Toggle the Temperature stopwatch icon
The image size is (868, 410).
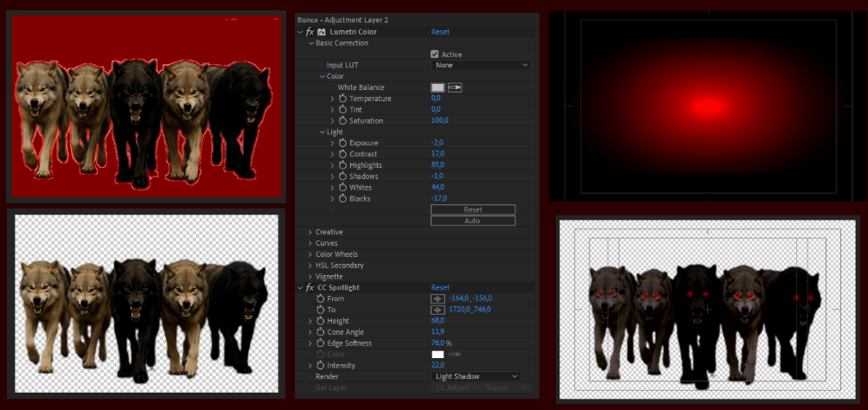(x=342, y=99)
